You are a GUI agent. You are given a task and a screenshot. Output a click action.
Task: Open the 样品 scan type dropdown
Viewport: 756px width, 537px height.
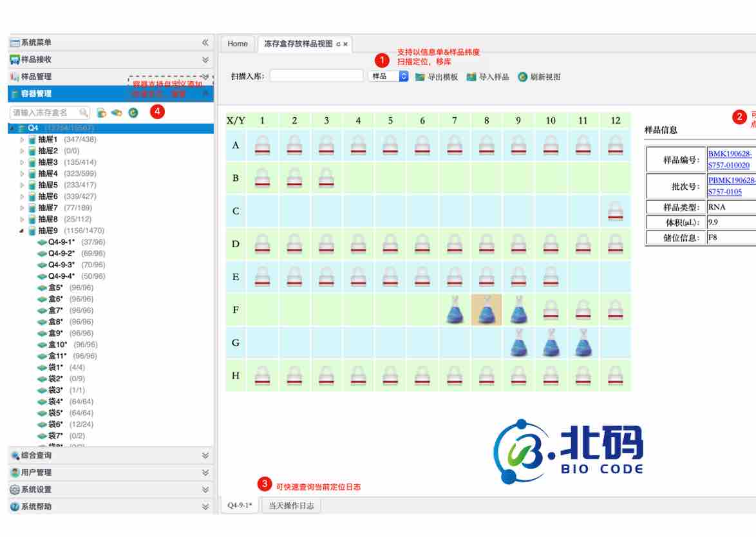click(388, 76)
